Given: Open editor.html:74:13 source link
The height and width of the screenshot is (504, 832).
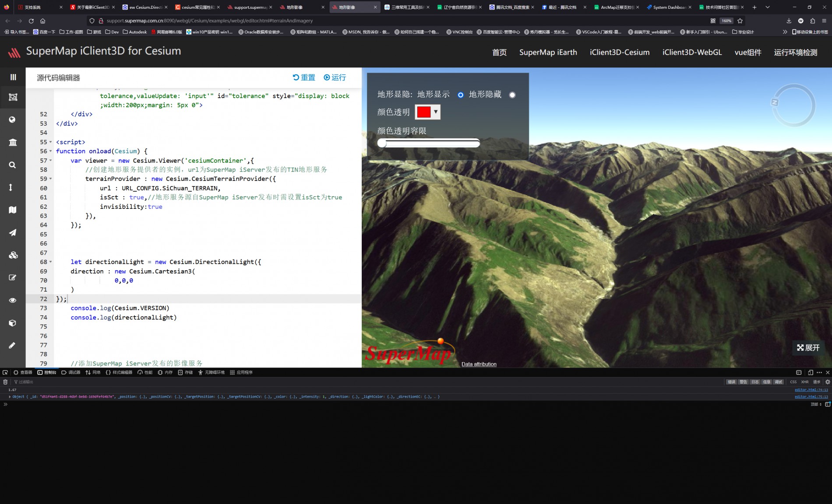Looking at the screenshot, I should point(811,390).
